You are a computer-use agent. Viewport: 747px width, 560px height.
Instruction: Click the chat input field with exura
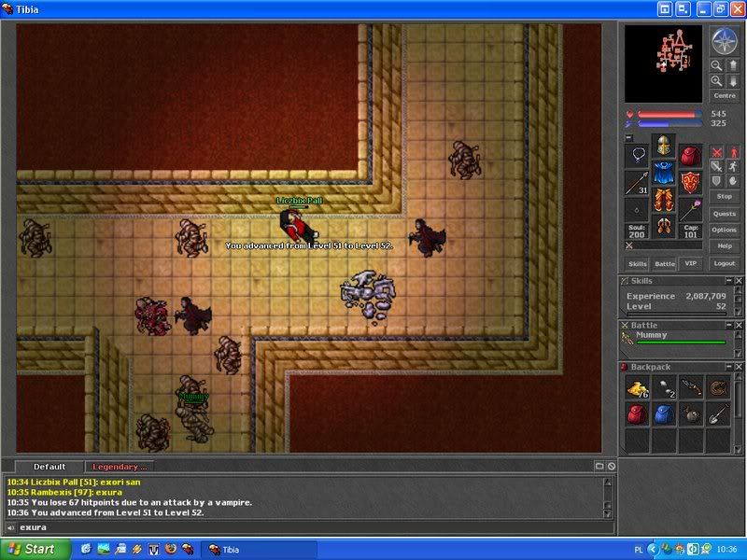click(316, 527)
